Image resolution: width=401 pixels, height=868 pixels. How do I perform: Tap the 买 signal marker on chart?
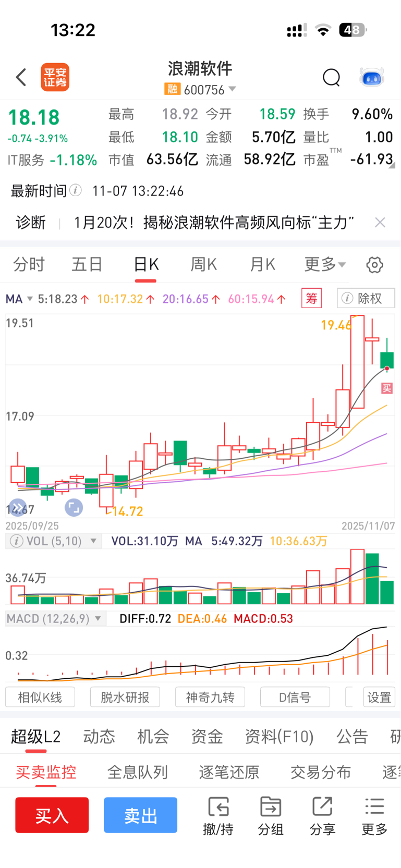pyautogui.click(x=387, y=388)
